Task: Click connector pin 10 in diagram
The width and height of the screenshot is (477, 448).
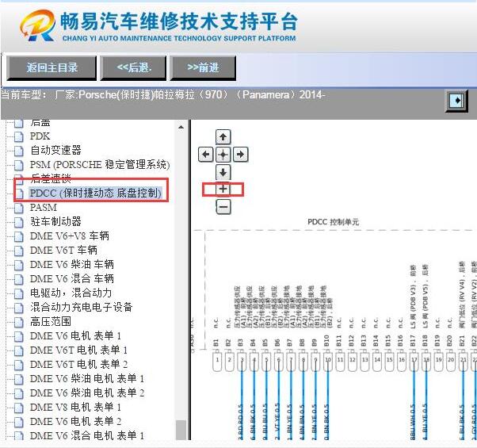Action: click(x=328, y=361)
